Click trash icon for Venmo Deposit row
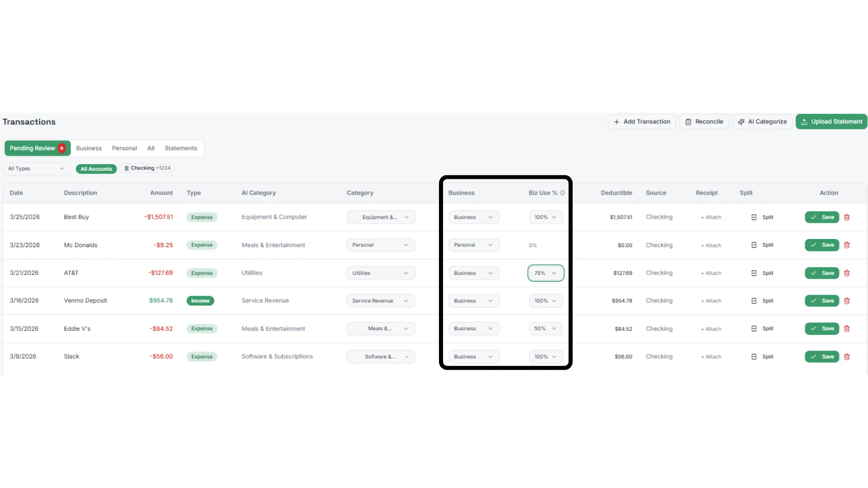868x488 pixels. coord(847,301)
